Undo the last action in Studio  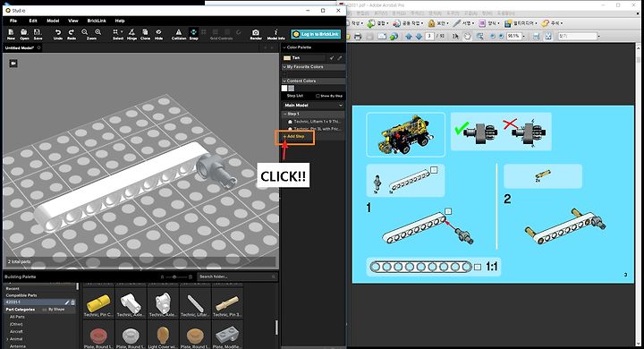point(58,34)
